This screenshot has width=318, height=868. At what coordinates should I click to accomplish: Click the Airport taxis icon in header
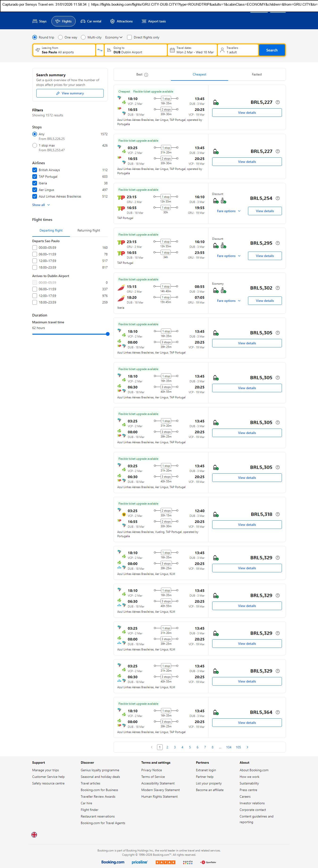[x=144, y=21]
